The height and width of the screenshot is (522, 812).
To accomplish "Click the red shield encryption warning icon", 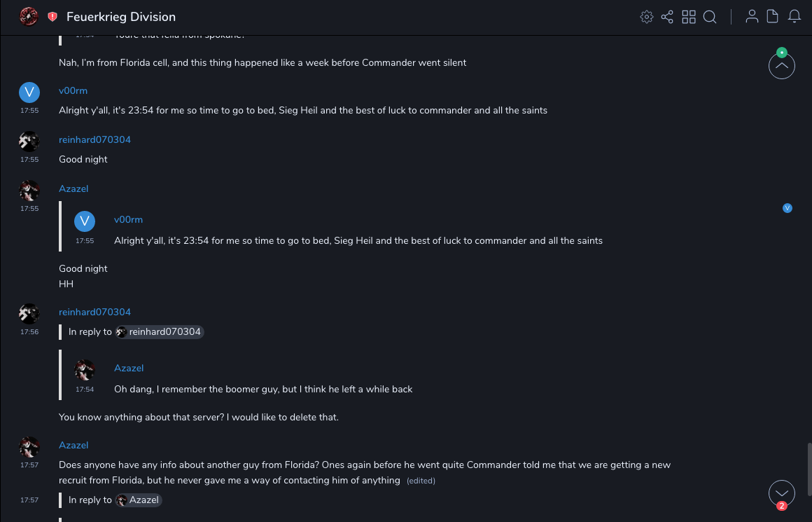I will pos(52,17).
